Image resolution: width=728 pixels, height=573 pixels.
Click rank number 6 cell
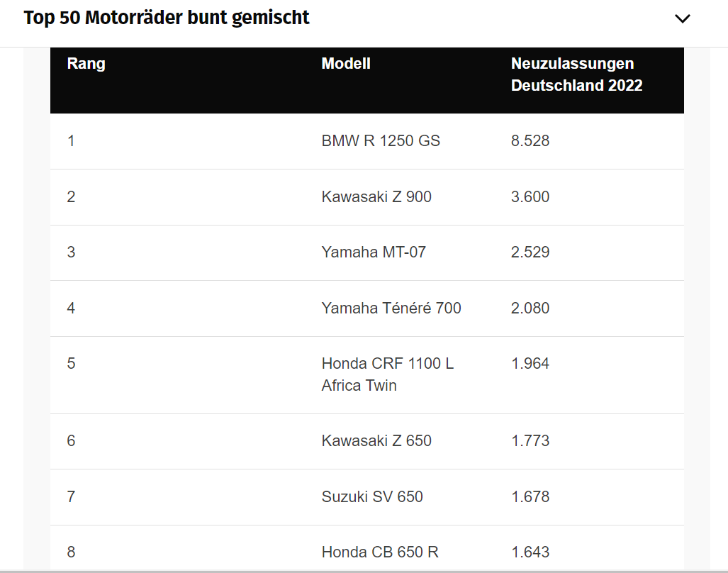71,440
